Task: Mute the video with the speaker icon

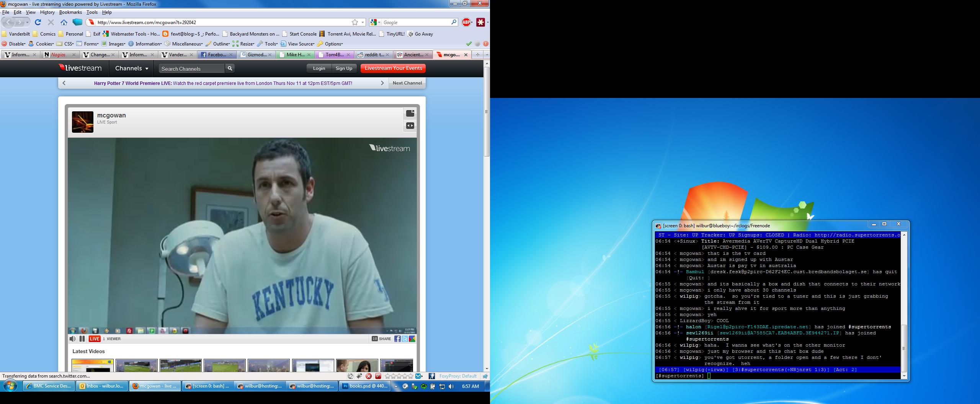Action: (x=72, y=339)
